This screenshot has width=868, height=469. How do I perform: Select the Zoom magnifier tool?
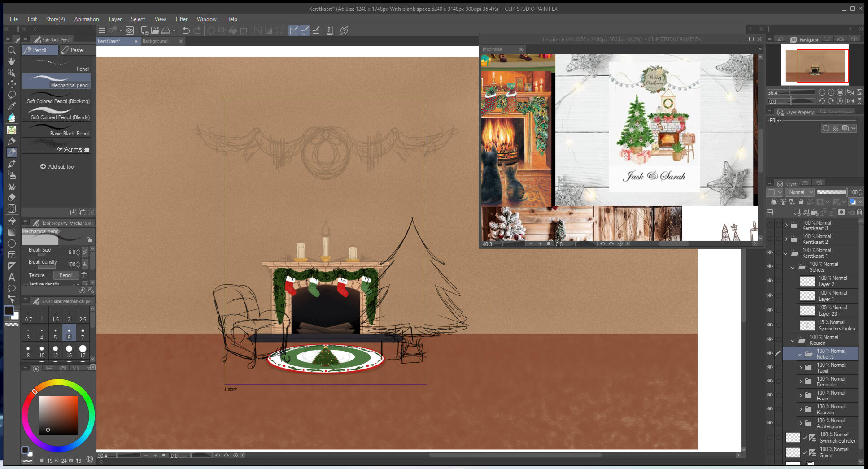click(12, 50)
